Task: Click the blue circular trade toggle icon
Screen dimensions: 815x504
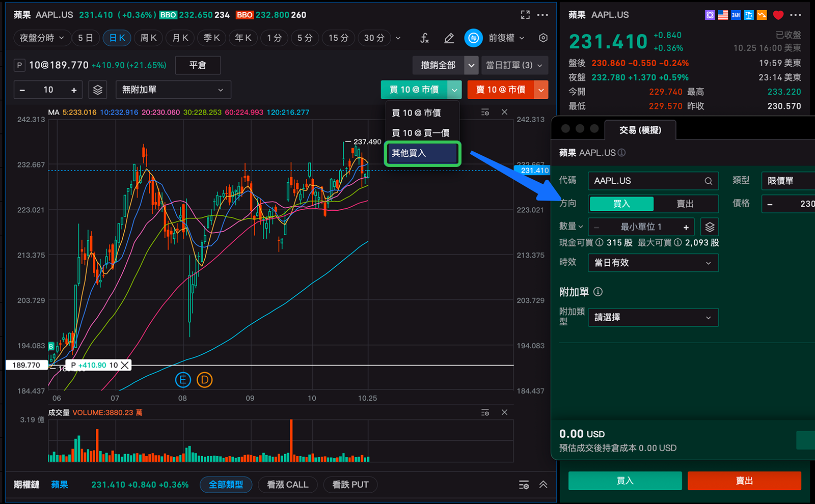Action: (473, 38)
